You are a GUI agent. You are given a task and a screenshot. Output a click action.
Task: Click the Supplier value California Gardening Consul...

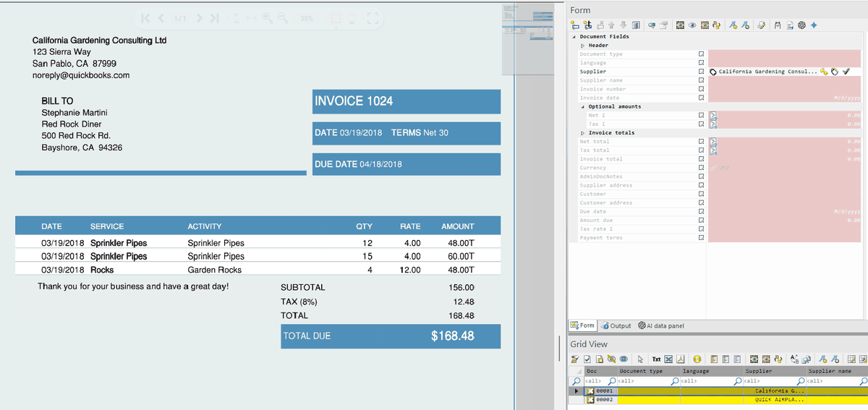click(x=767, y=72)
